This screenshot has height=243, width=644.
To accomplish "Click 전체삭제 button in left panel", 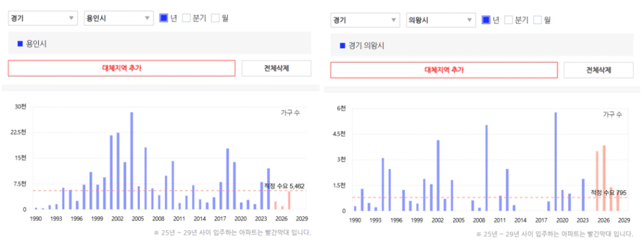I will 276,68.
